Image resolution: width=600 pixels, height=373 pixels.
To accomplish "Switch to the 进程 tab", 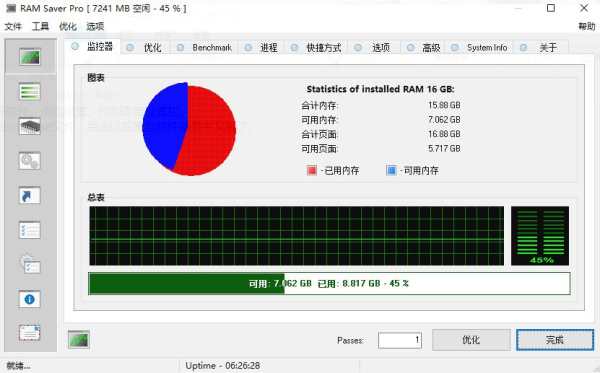I will [262, 47].
